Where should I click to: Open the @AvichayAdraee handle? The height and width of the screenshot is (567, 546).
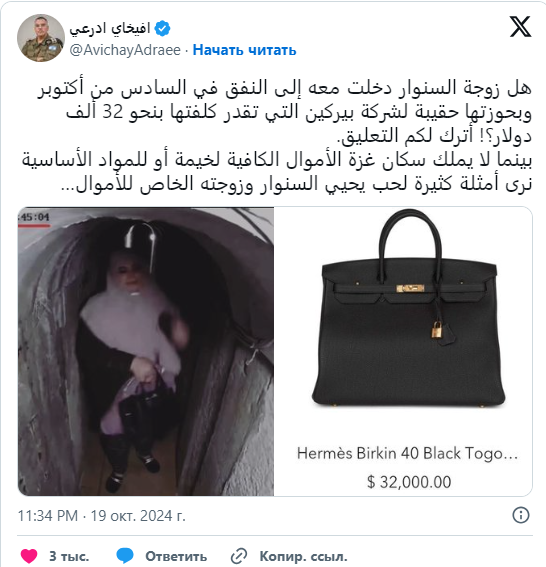pyautogui.click(x=125, y=50)
